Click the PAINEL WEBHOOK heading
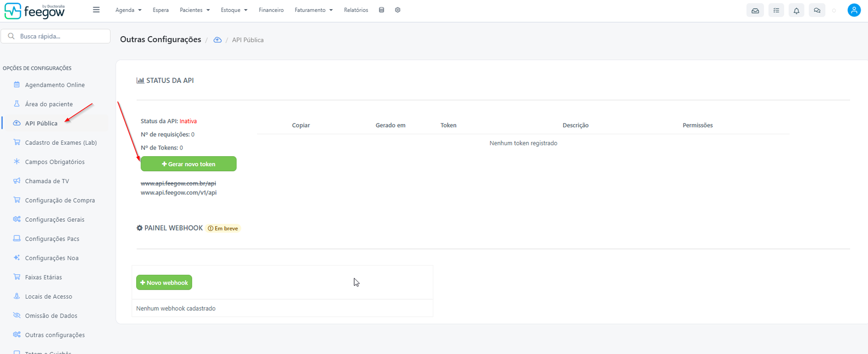Image resolution: width=868 pixels, height=354 pixels. click(x=170, y=228)
